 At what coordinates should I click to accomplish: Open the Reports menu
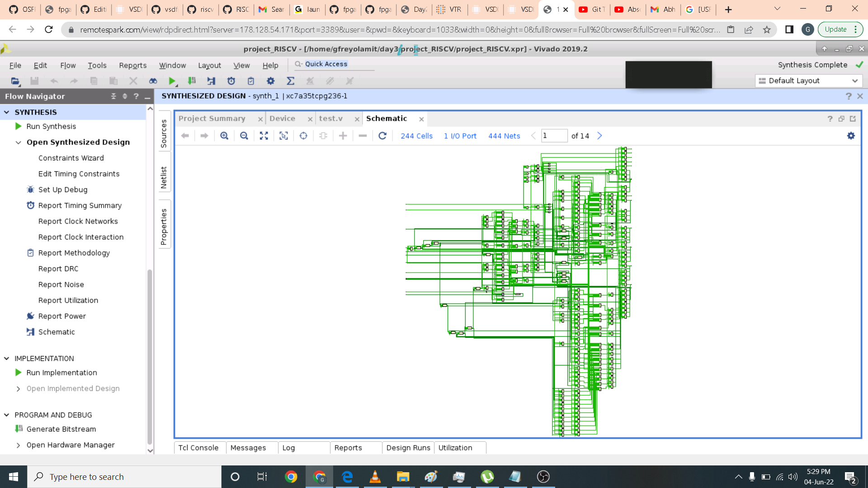click(132, 66)
